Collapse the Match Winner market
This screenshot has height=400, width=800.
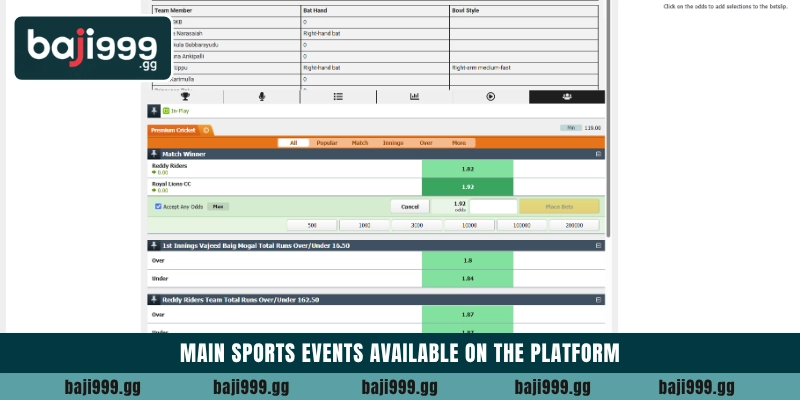pos(598,154)
